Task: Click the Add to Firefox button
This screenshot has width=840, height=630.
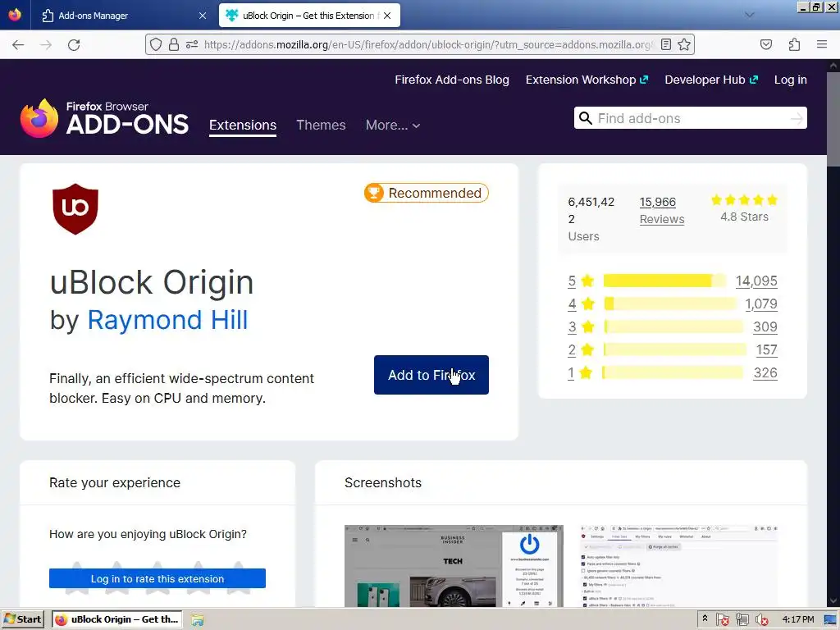Action: point(431,375)
